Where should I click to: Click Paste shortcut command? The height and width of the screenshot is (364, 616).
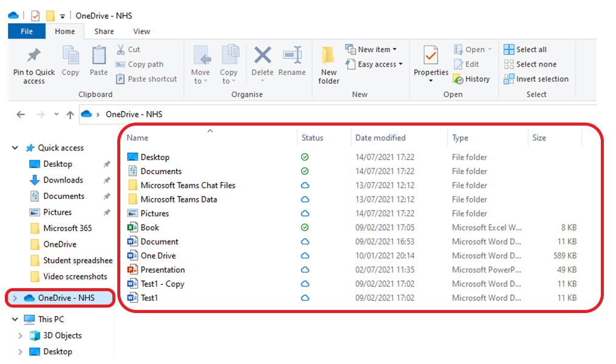point(146,79)
